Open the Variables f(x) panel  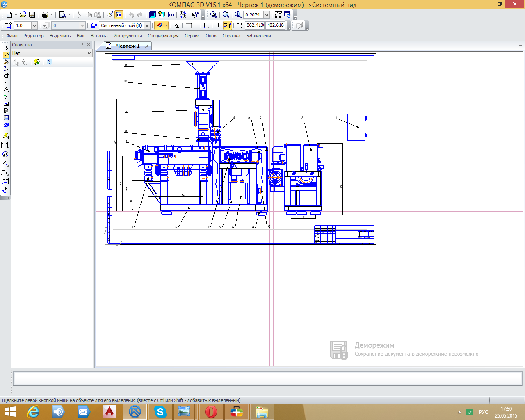click(x=171, y=15)
